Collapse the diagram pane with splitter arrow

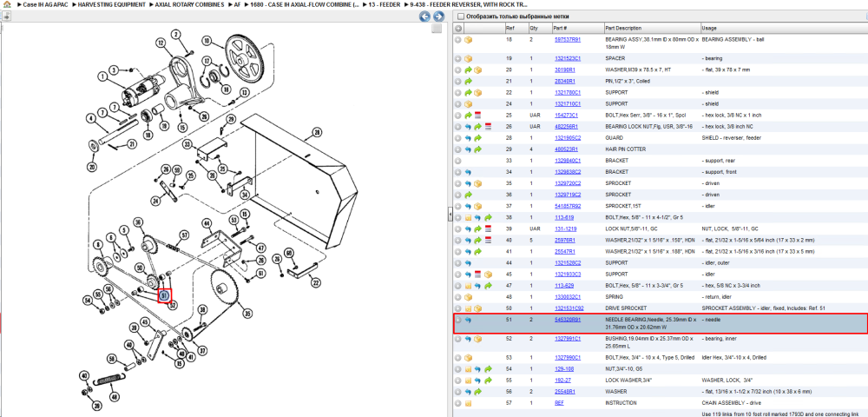click(450, 216)
